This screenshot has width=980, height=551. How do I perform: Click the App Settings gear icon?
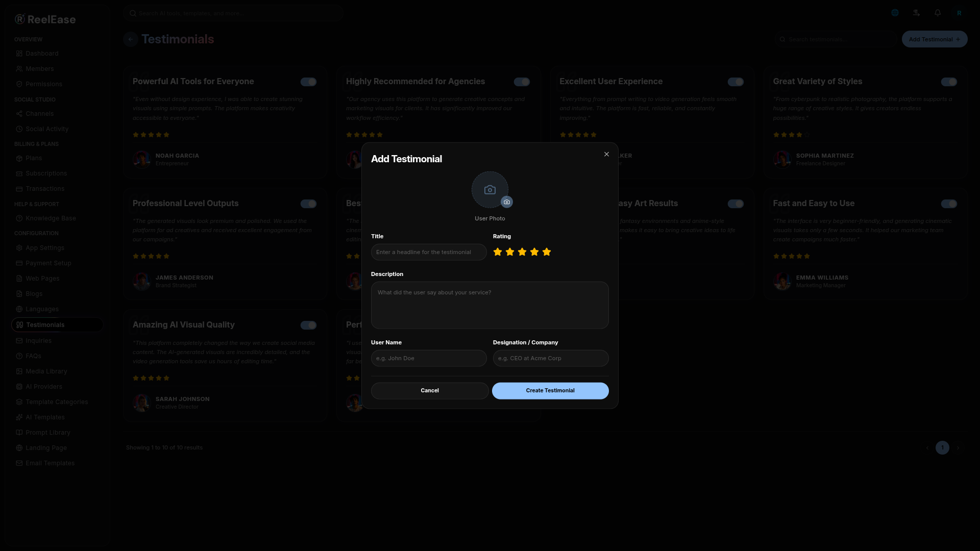point(19,248)
